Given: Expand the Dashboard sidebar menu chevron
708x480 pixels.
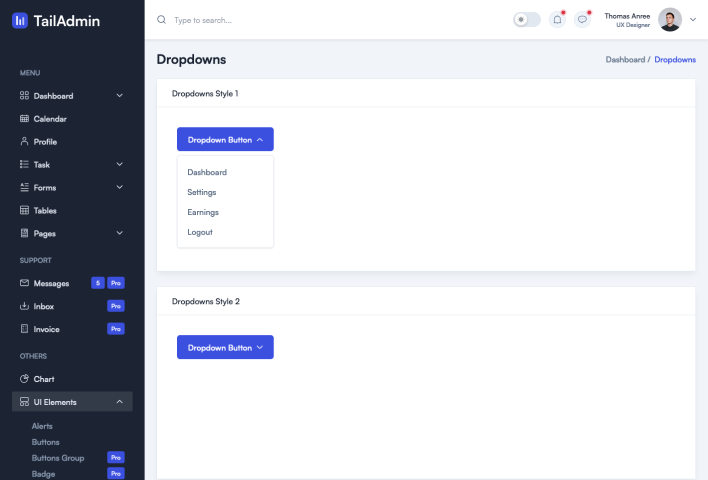Looking at the screenshot, I should [120, 96].
